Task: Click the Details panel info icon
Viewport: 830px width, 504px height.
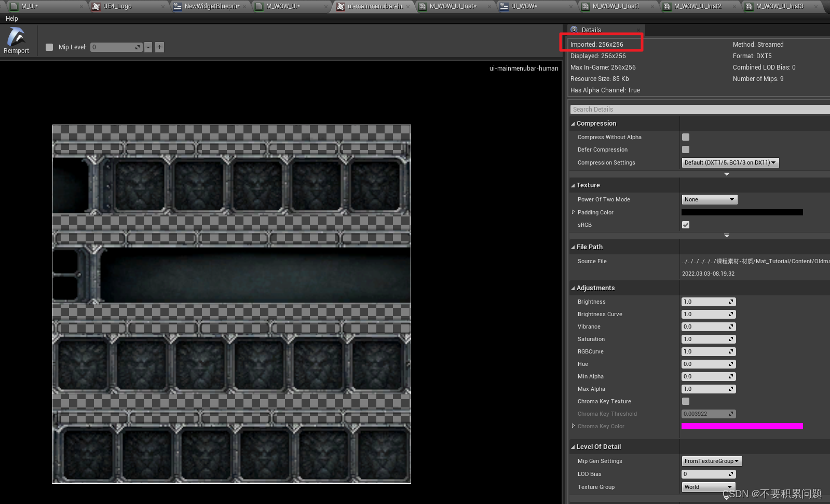Action: pyautogui.click(x=575, y=30)
